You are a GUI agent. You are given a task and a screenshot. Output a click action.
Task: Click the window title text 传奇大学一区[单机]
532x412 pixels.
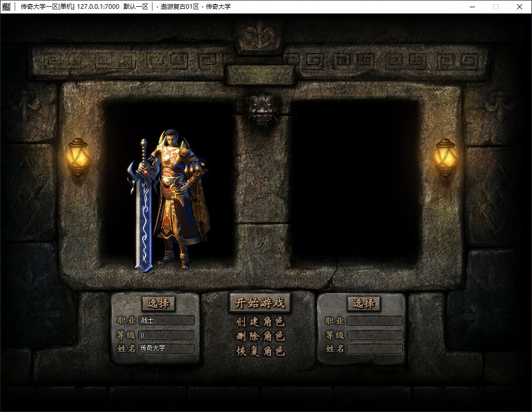tap(48, 6)
